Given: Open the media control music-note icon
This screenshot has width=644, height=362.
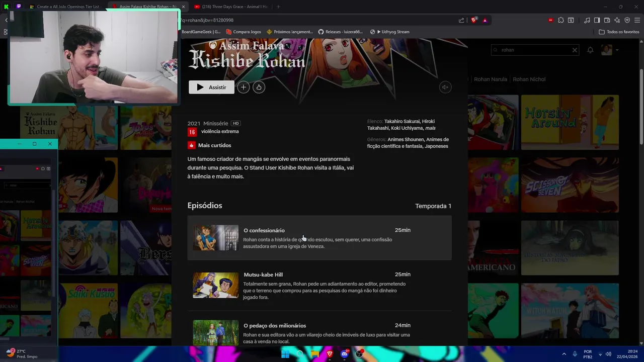Looking at the screenshot, I should [587, 20].
